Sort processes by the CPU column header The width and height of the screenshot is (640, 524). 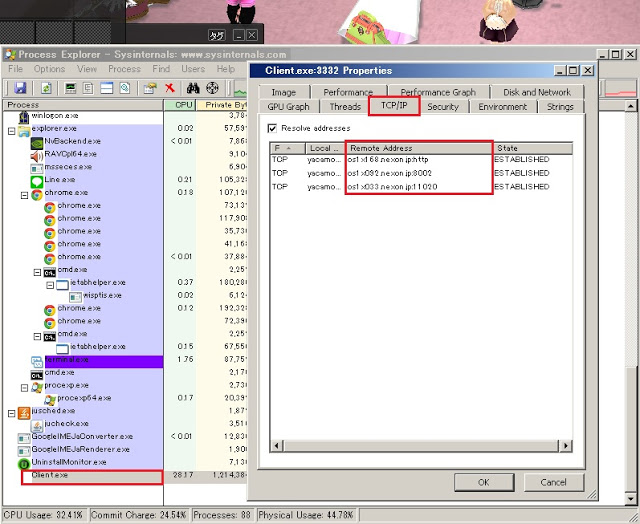pos(180,105)
